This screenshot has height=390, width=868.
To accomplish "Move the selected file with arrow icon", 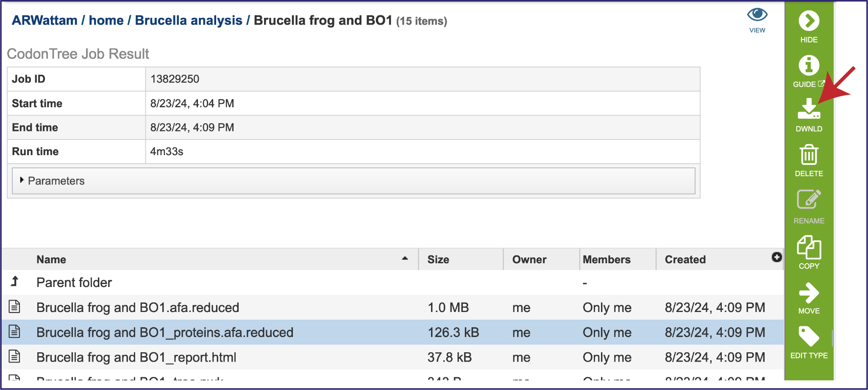I will click(x=809, y=293).
